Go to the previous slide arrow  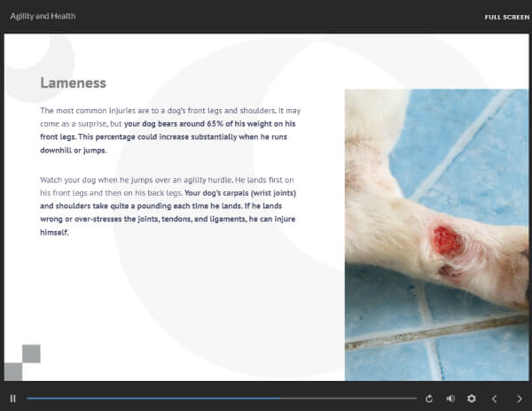[x=495, y=399]
